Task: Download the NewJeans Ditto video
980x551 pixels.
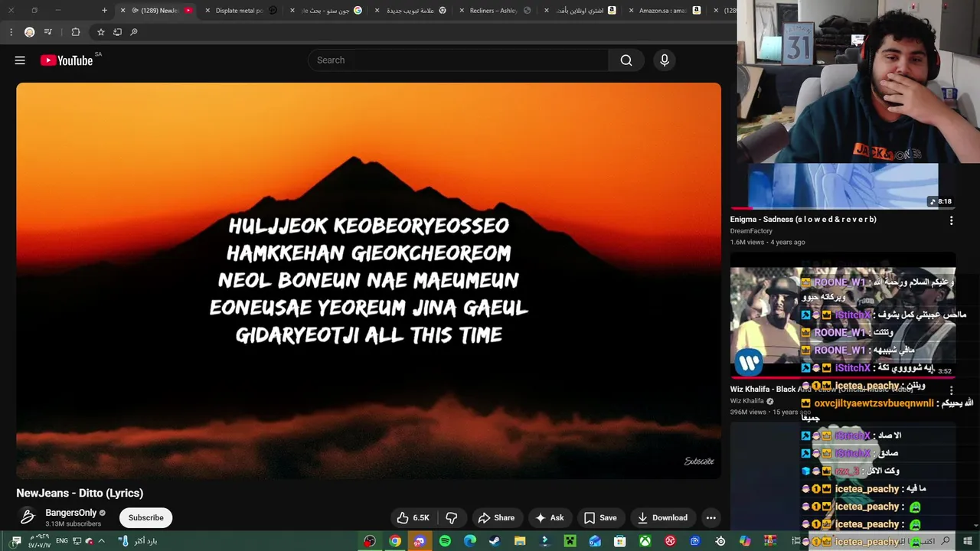Action: [x=663, y=518]
